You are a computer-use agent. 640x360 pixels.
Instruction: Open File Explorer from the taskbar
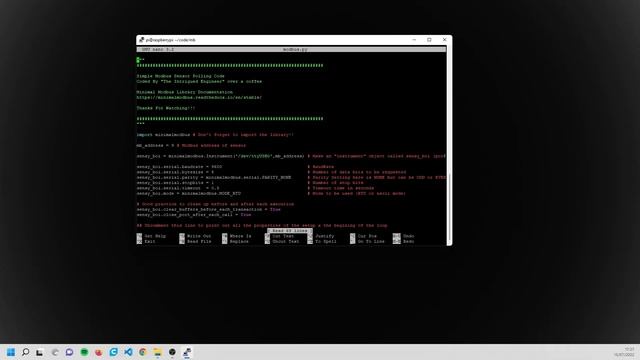click(x=158, y=352)
